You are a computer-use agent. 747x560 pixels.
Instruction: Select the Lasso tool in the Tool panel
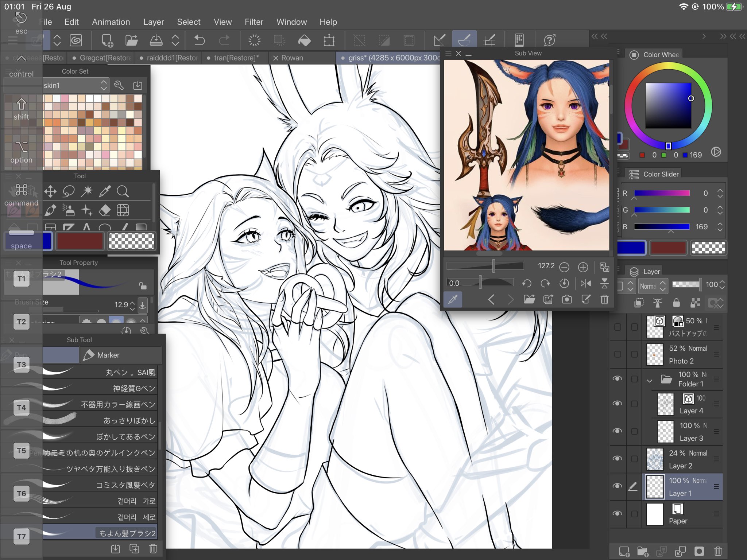69,191
